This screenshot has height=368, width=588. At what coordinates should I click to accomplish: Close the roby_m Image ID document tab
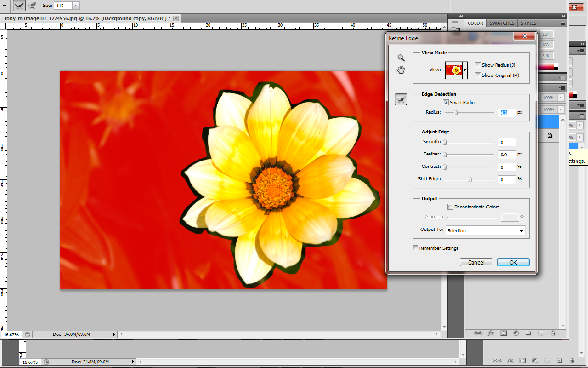176,18
